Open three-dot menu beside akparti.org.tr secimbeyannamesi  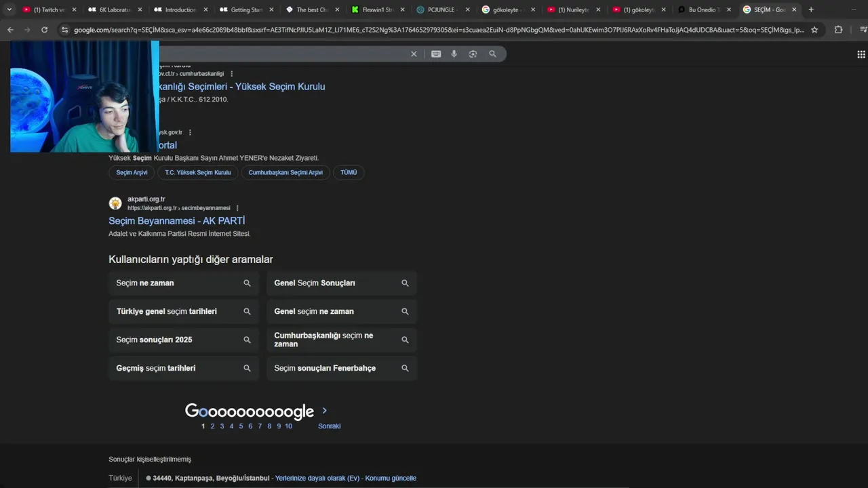click(237, 208)
